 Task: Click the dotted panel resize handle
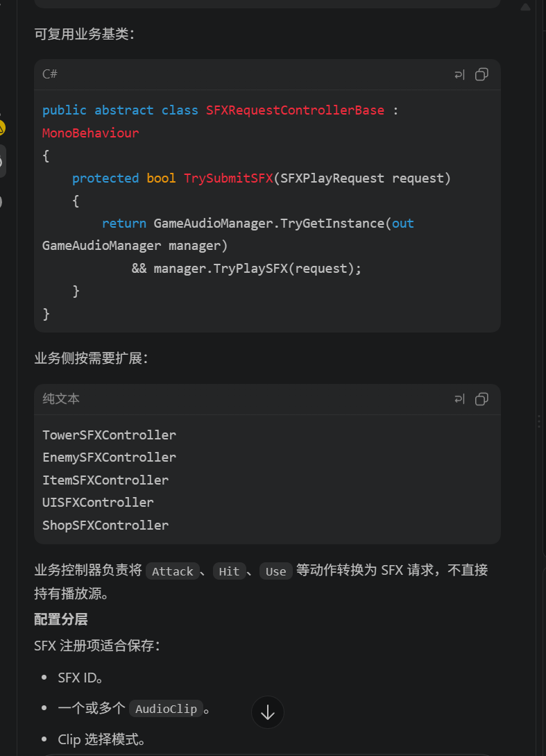click(539, 422)
